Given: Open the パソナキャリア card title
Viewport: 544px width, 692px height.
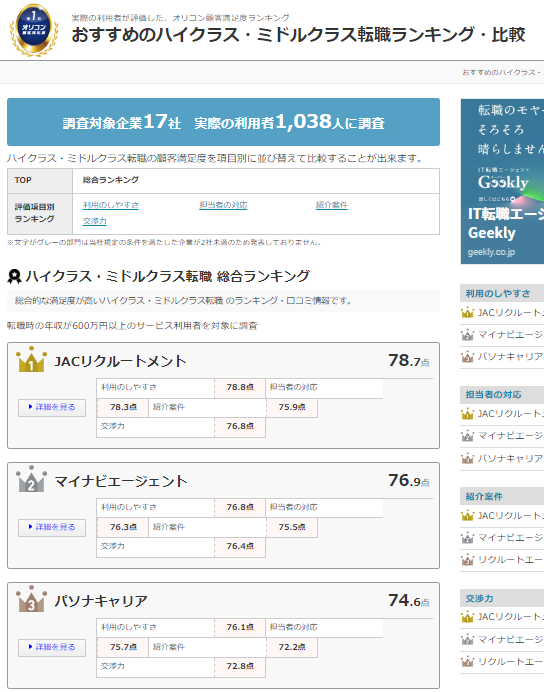Looking at the screenshot, I should click(101, 601).
